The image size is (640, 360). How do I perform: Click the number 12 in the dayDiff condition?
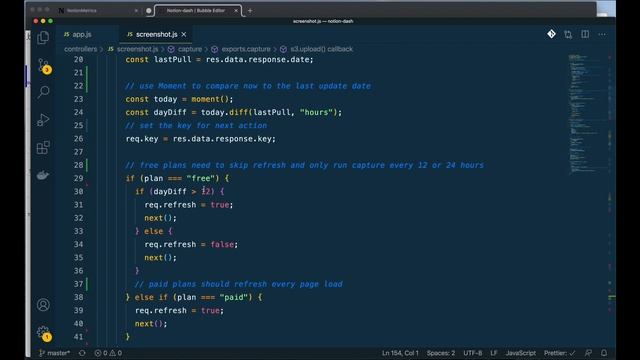(206, 191)
